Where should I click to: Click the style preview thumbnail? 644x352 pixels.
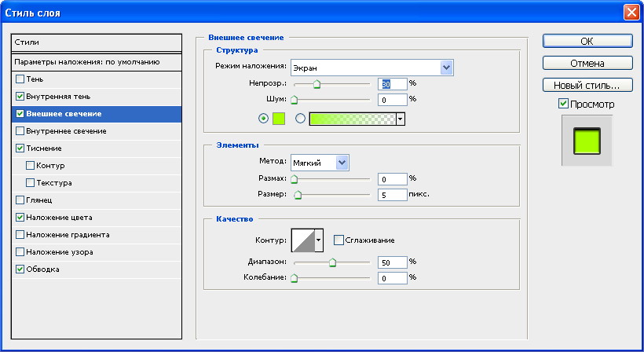click(x=587, y=141)
